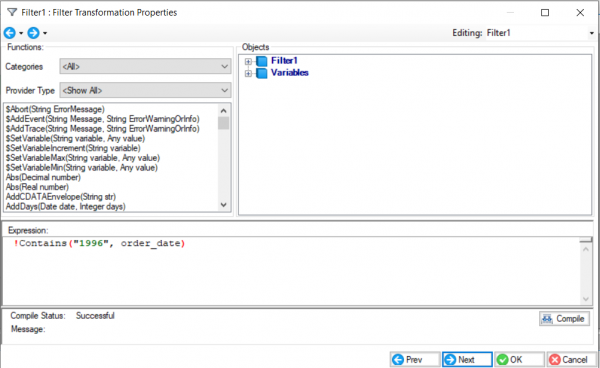Open the back arrow history dropdown
The width and height of the screenshot is (600, 368).
21,33
